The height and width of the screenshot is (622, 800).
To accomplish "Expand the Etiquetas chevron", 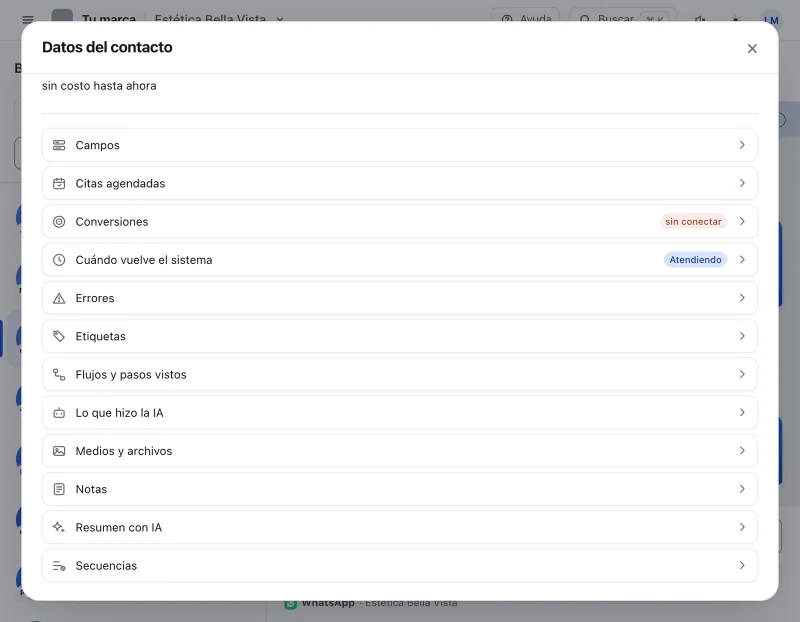I will click(x=742, y=336).
